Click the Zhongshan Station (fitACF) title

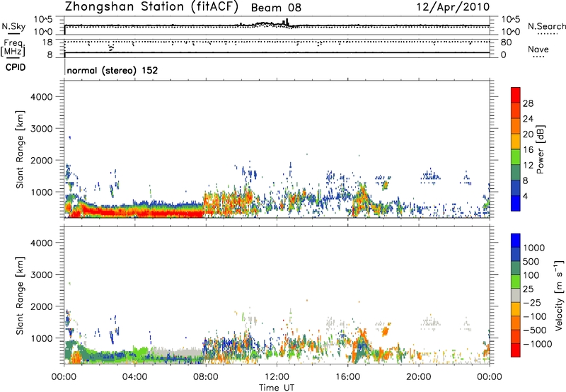pos(151,7)
